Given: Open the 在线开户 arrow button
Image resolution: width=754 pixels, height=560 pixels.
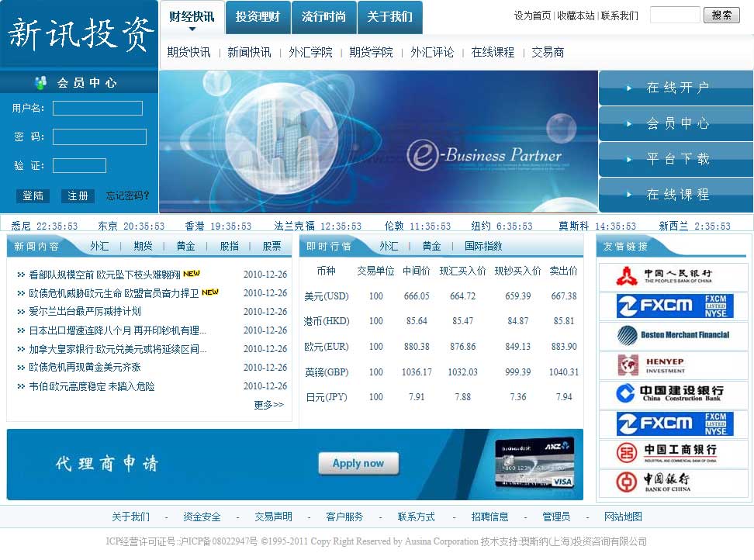Looking at the screenshot, I should coord(676,88).
